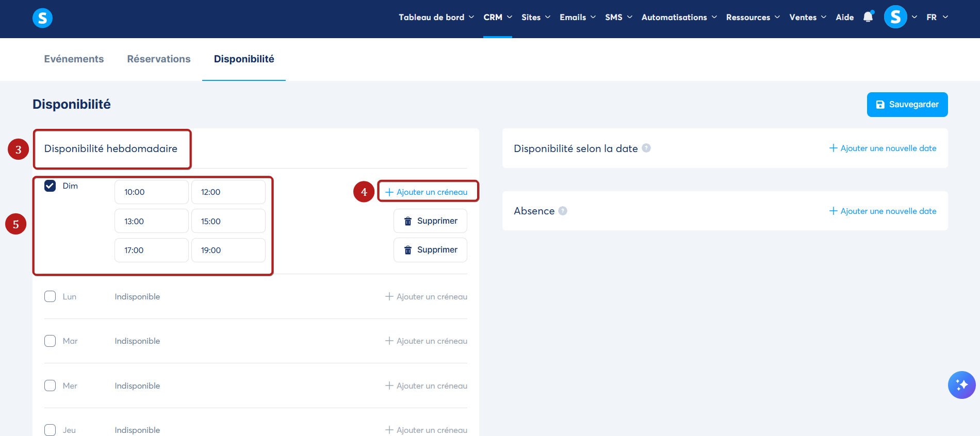
Task: Click the floppy disk icon in the Sauvegarder button
Action: [880, 105]
